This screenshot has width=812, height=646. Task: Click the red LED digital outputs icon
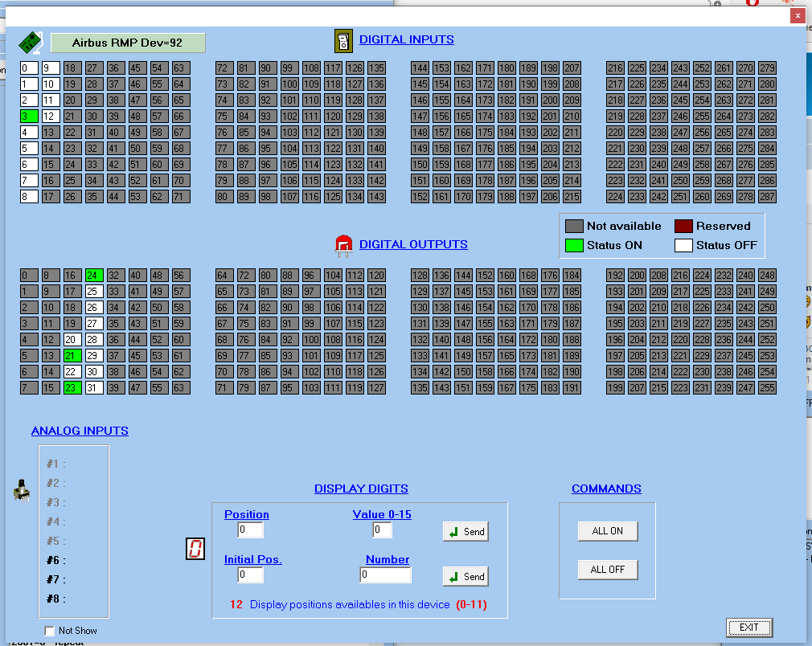tap(343, 244)
